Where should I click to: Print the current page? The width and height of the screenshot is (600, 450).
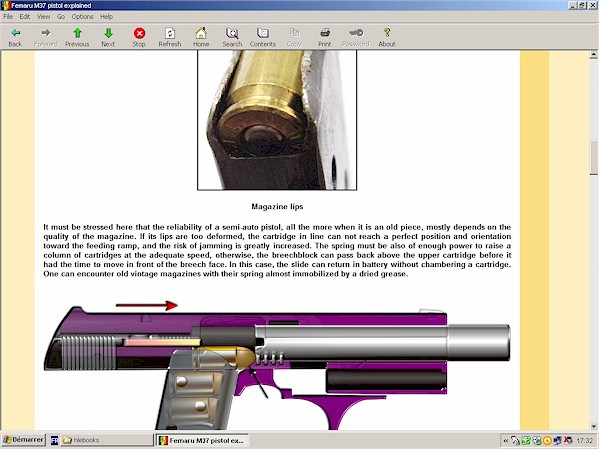(x=325, y=37)
